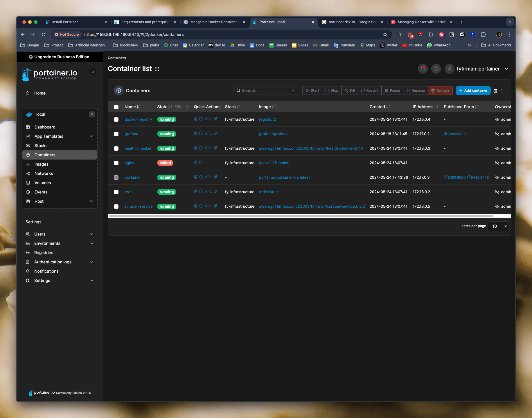Switch to Managing Docker with Portainer tab

(x=421, y=22)
